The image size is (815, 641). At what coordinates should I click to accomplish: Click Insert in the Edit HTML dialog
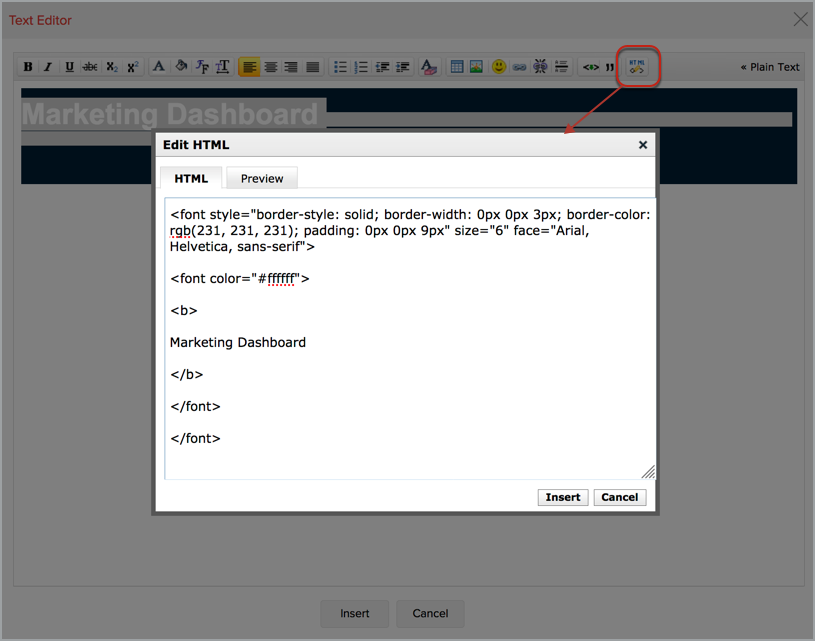[x=563, y=497]
